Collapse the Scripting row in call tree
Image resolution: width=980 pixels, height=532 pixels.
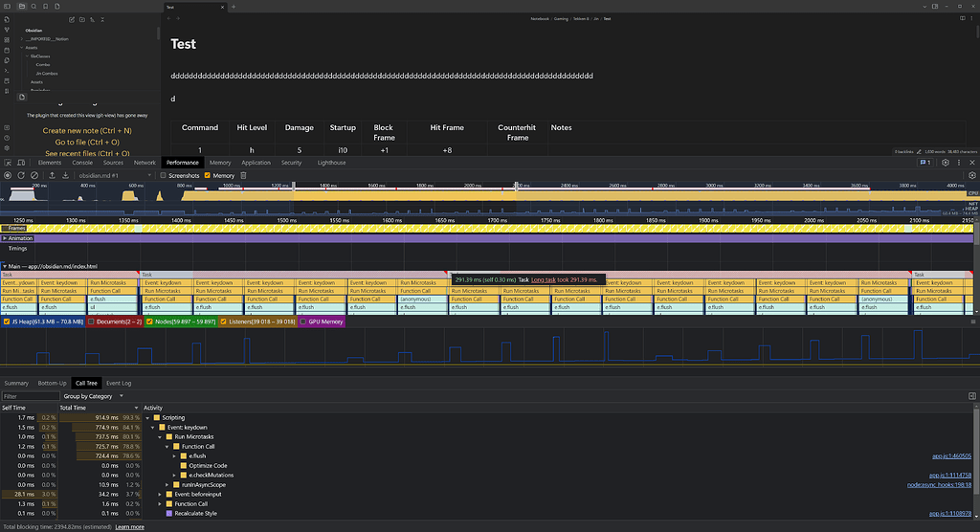[x=148, y=417]
